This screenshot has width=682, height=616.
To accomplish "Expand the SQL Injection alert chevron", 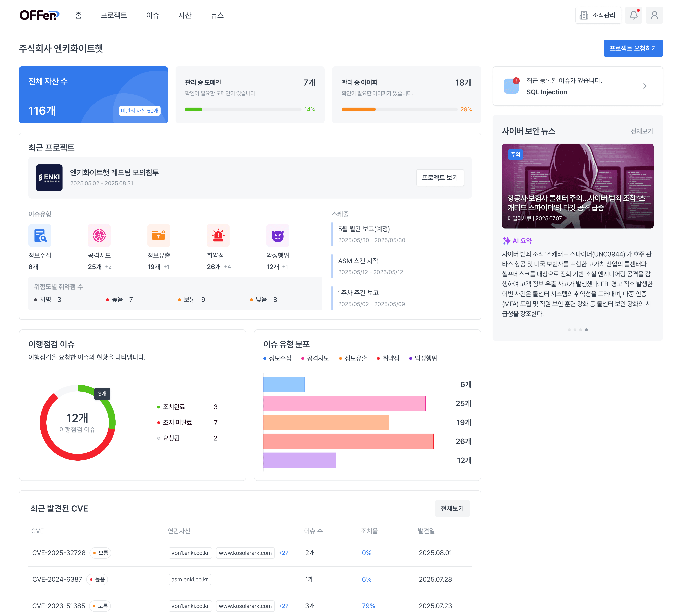I will (644, 86).
